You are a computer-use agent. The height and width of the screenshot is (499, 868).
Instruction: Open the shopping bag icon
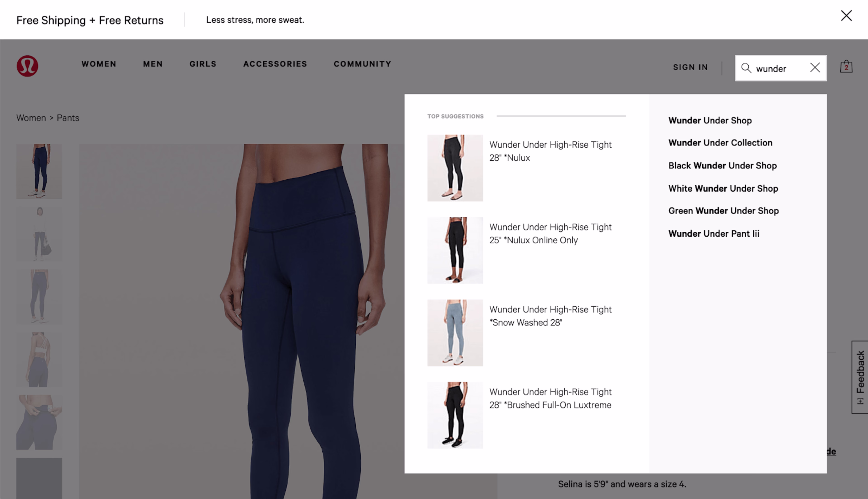(x=846, y=67)
